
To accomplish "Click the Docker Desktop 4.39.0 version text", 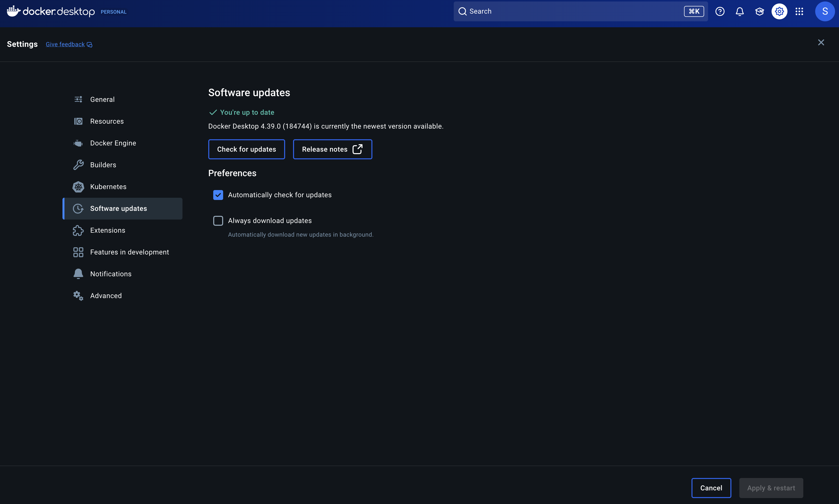I will point(326,126).
